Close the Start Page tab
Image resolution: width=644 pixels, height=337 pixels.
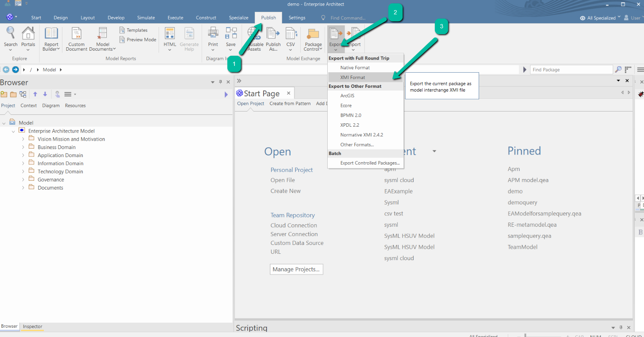[288, 93]
